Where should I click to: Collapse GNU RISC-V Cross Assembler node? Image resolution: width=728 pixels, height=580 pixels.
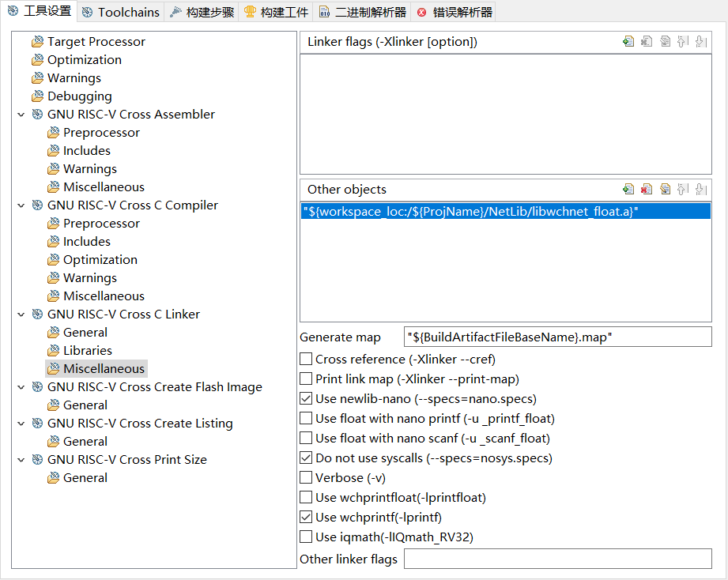tap(21, 115)
